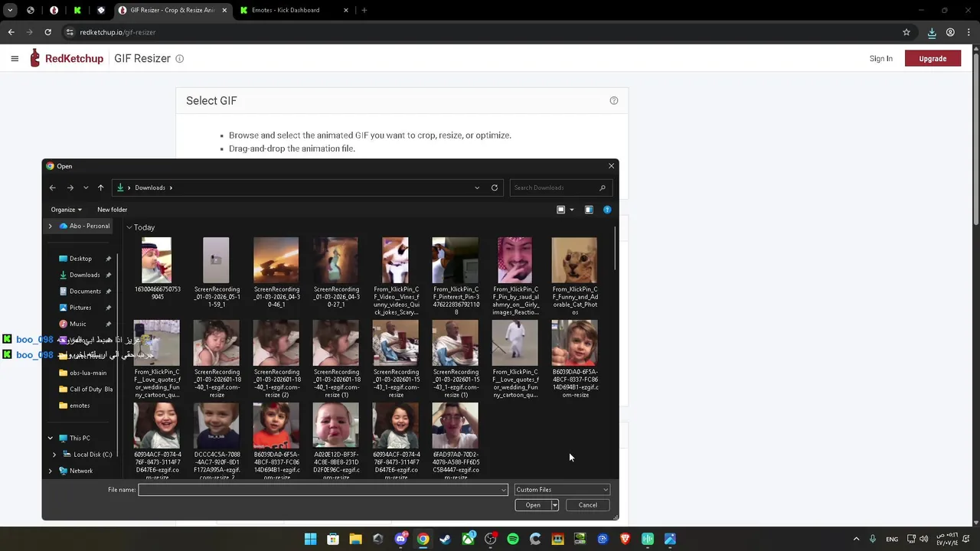Click the Open button
The height and width of the screenshot is (551, 980).
[x=533, y=505]
